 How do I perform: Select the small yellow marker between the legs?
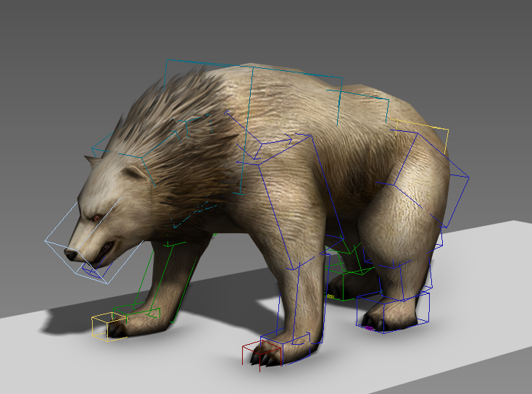pyautogui.click(x=331, y=296)
